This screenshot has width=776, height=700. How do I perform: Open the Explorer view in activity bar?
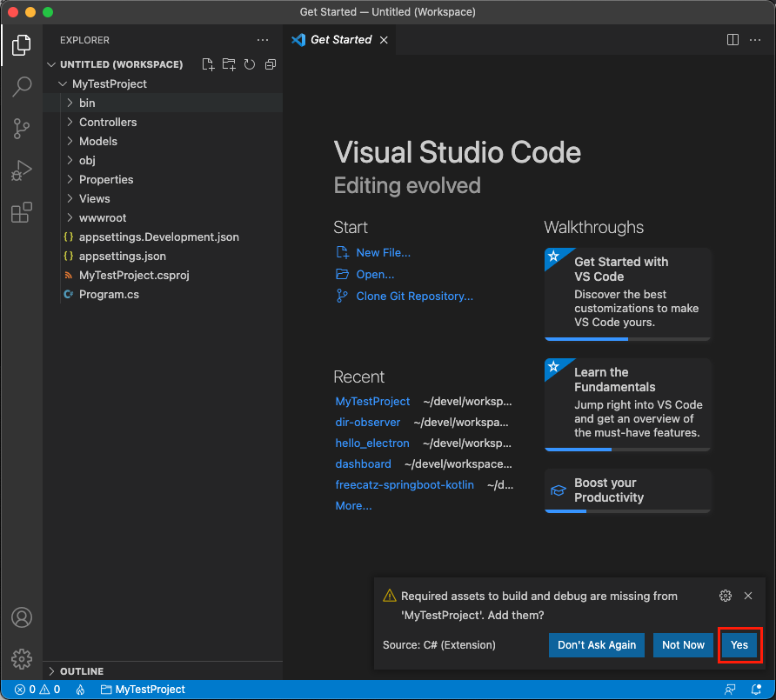coord(21,45)
